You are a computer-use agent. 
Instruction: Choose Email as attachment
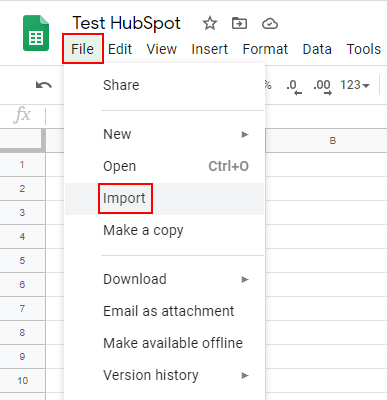[x=165, y=311]
